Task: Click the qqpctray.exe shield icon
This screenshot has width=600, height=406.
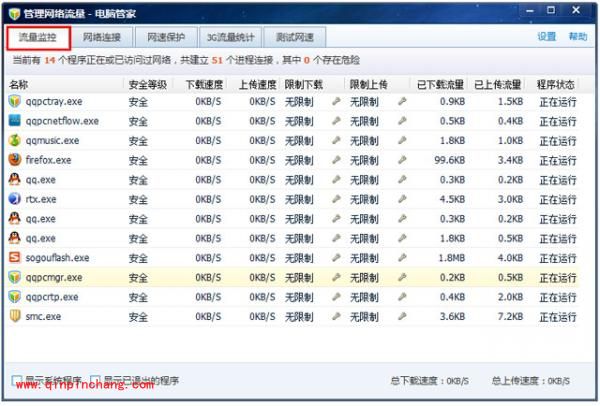Action: pos(15,101)
